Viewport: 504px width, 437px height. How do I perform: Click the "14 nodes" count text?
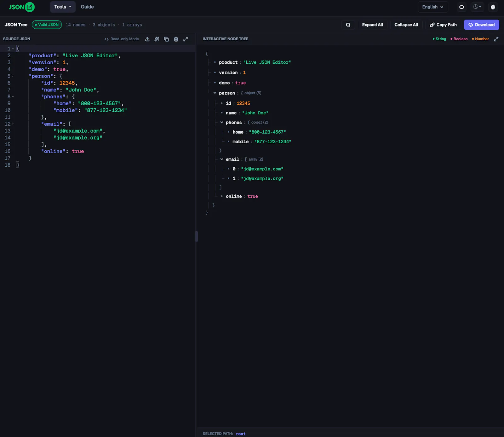click(x=76, y=25)
